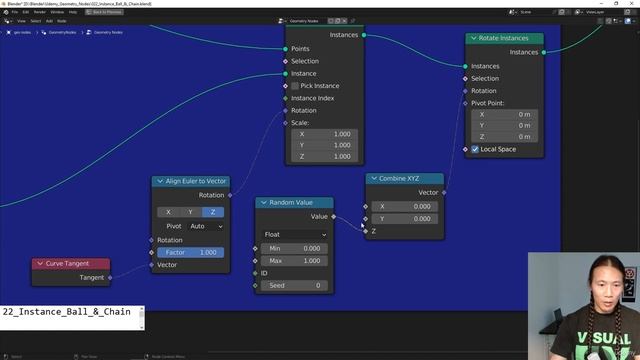Click the Scene browse icon
Screen dimensions: 640x360
[512, 12]
